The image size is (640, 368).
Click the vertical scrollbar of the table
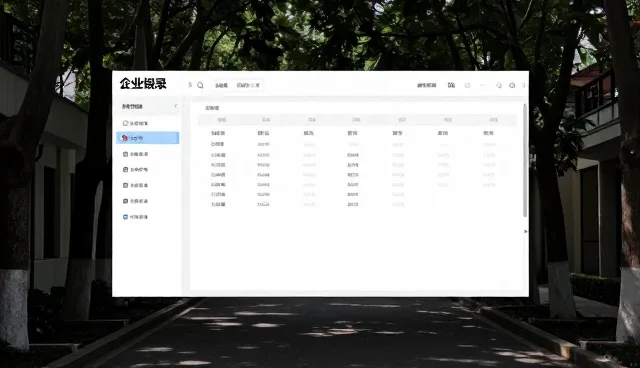[525, 160]
